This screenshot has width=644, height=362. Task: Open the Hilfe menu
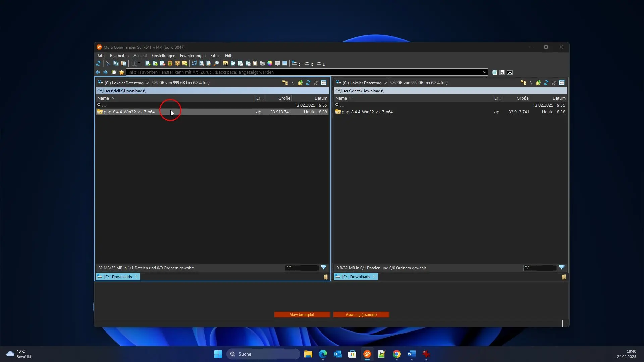(229, 56)
